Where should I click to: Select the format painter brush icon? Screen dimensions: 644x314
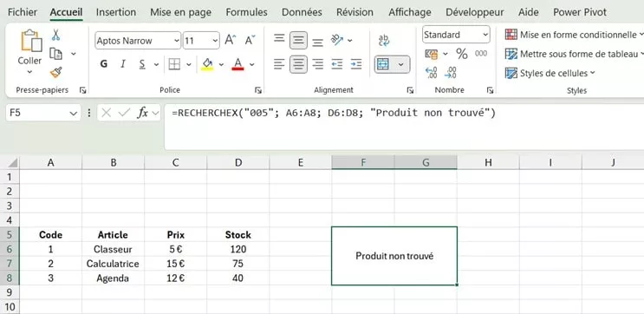(55, 73)
